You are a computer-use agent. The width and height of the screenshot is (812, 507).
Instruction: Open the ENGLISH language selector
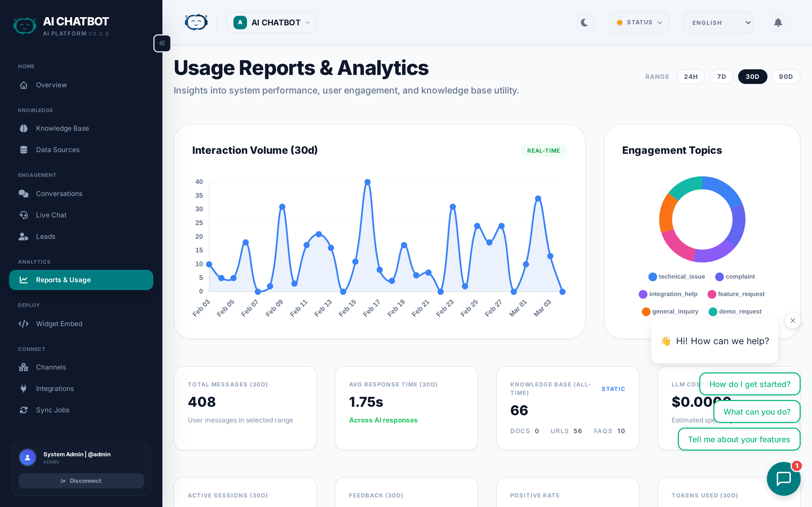(718, 23)
